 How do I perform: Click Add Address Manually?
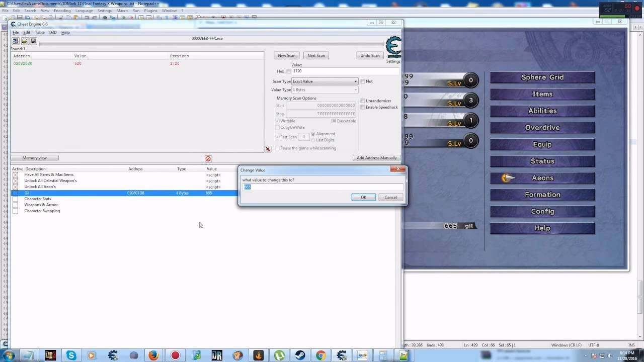point(377,158)
